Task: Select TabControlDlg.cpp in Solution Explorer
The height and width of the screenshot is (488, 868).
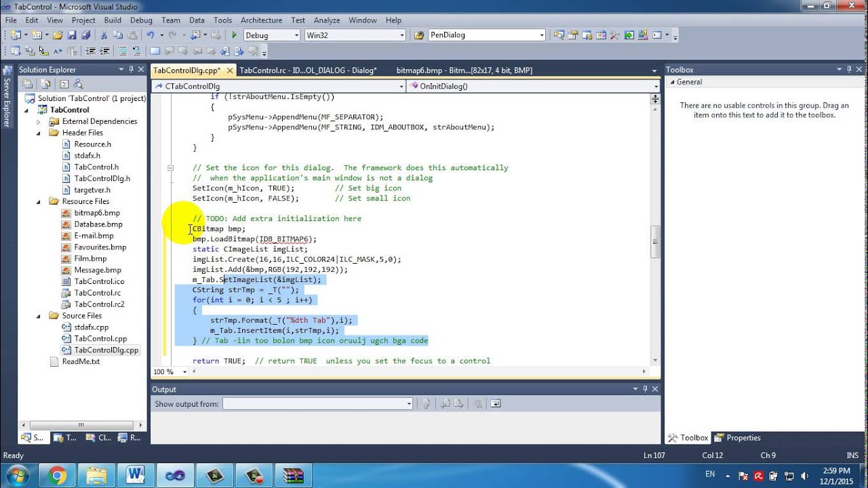Action: pos(106,350)
